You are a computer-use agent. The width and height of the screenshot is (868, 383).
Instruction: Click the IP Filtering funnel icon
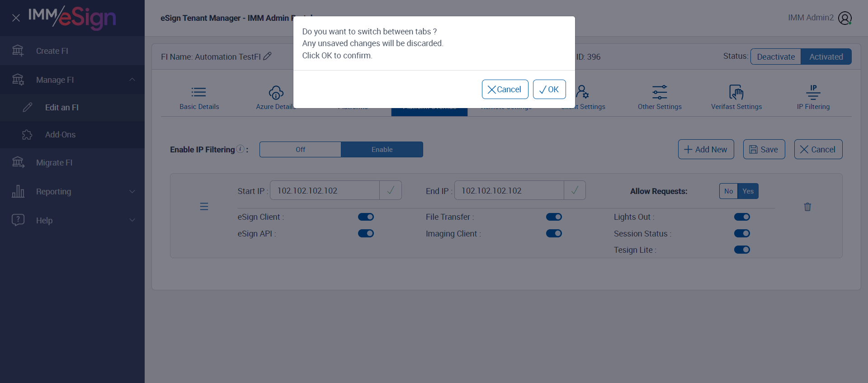click(x=813, y=92)
